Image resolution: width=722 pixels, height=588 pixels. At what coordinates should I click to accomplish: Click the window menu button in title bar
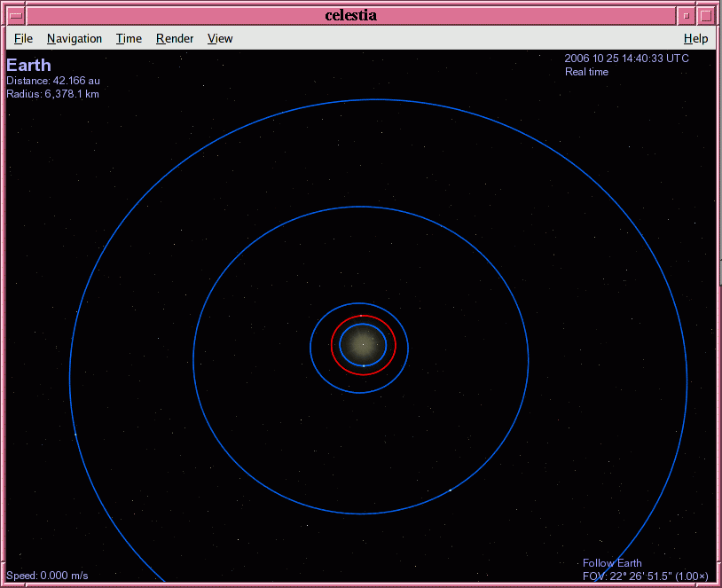(16, 15)
